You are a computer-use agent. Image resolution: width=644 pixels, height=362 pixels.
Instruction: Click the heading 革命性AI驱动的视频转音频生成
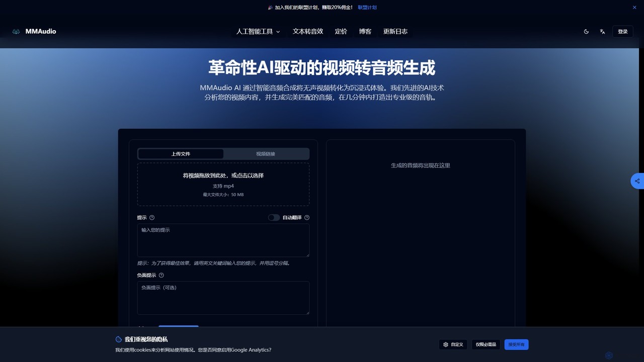[x=322, y=67]
